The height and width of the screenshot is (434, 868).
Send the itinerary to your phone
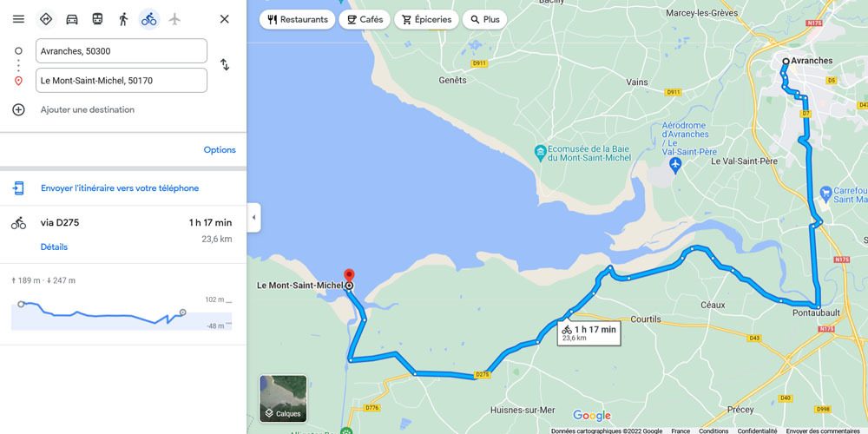(x=120, y=188)
